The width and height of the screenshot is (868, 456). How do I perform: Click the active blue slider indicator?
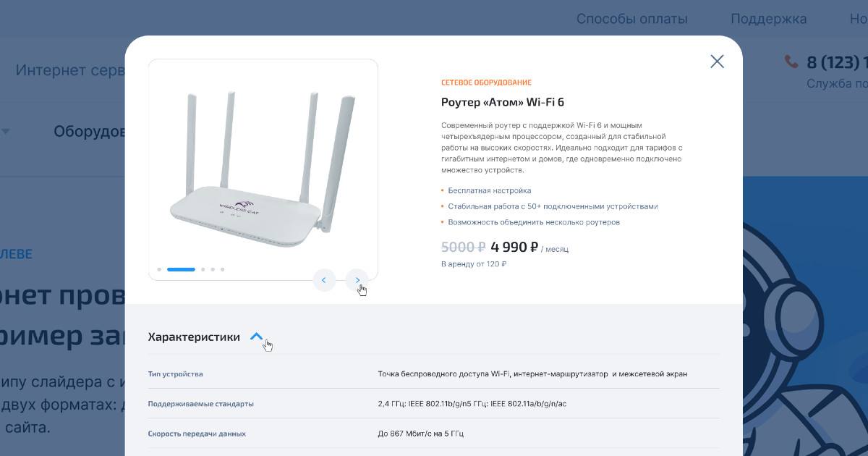point(181,269)
